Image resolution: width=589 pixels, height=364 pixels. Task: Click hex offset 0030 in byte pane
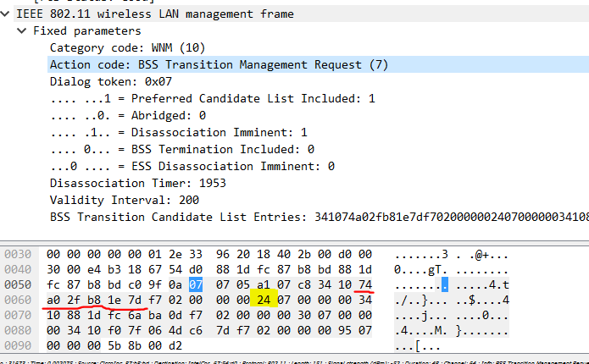click(19, 254)
